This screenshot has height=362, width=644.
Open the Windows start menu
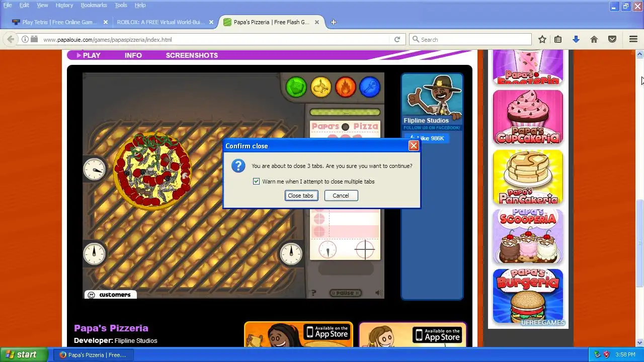pos(24,354)
